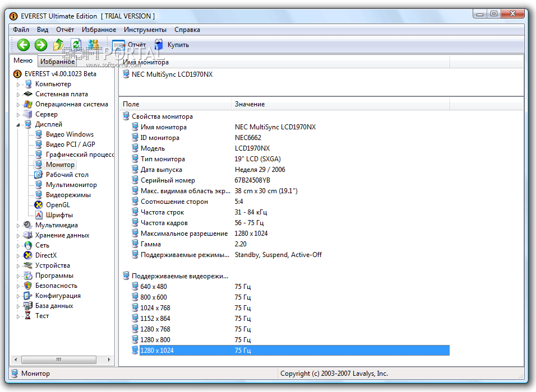Click the up-level folder arrow icon

[x=58, y=45]
